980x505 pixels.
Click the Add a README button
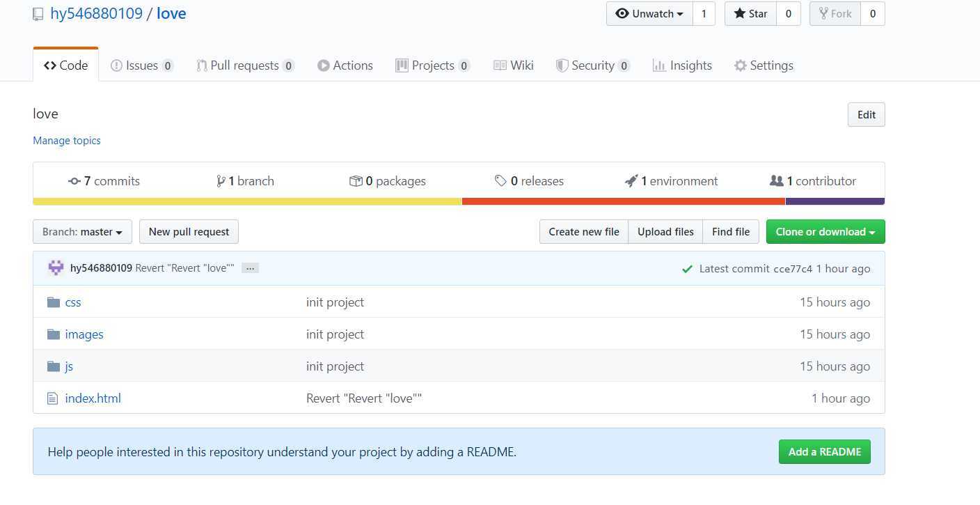pyautogui.click(x=825, y=452)
